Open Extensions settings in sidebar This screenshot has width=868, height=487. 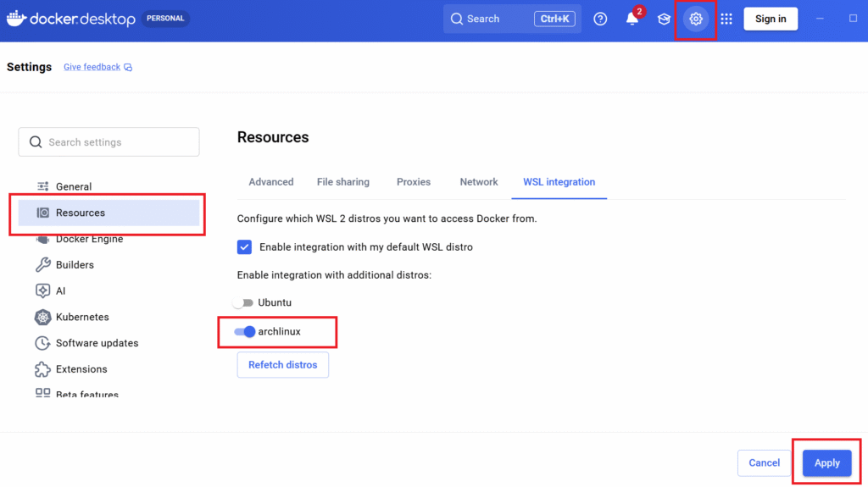(x=81, y=369)
